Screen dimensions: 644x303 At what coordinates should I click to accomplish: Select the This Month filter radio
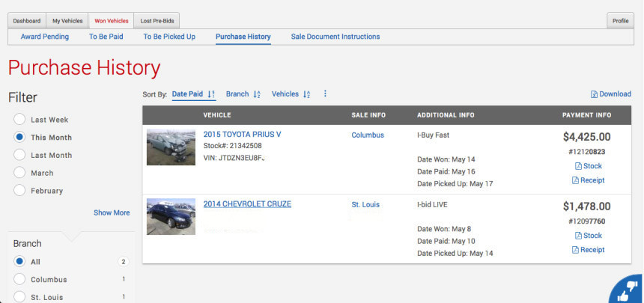[19, 137]
